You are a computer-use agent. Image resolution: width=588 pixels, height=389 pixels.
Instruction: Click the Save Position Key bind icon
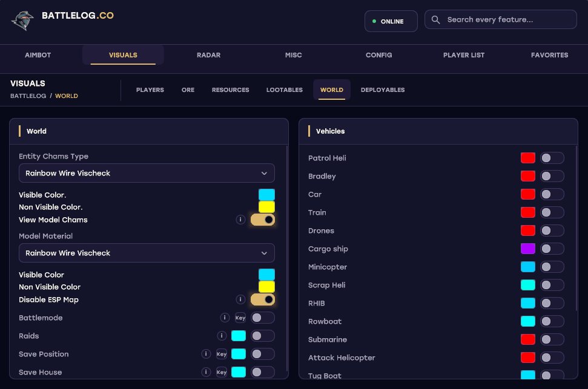[x=222, y=354]
